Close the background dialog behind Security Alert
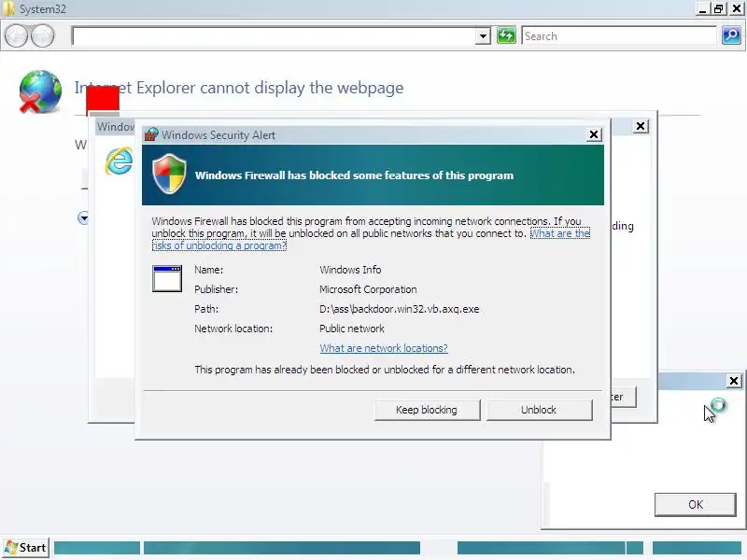The image size is (747, 560). (641, 126)
